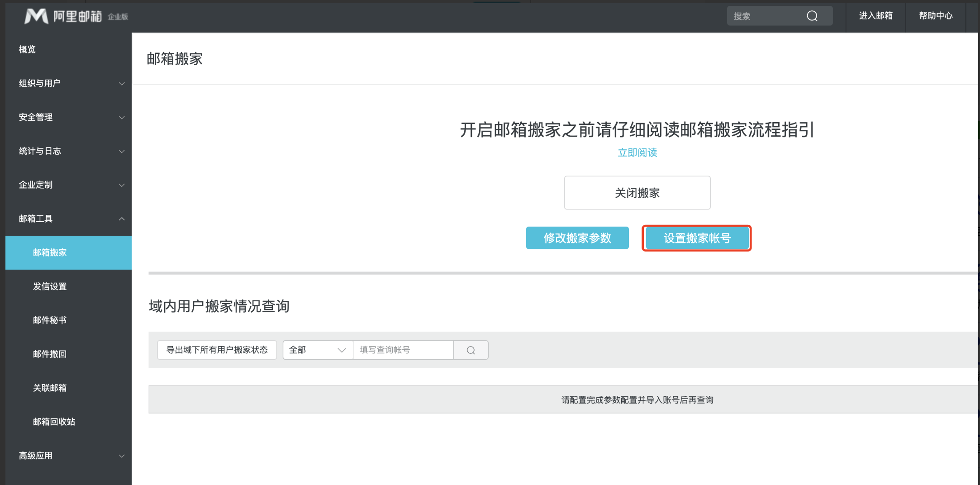Click 高级应用 label in sidebar
The height and width of the screenshot is (485, 980).
[x=36, y=456]
